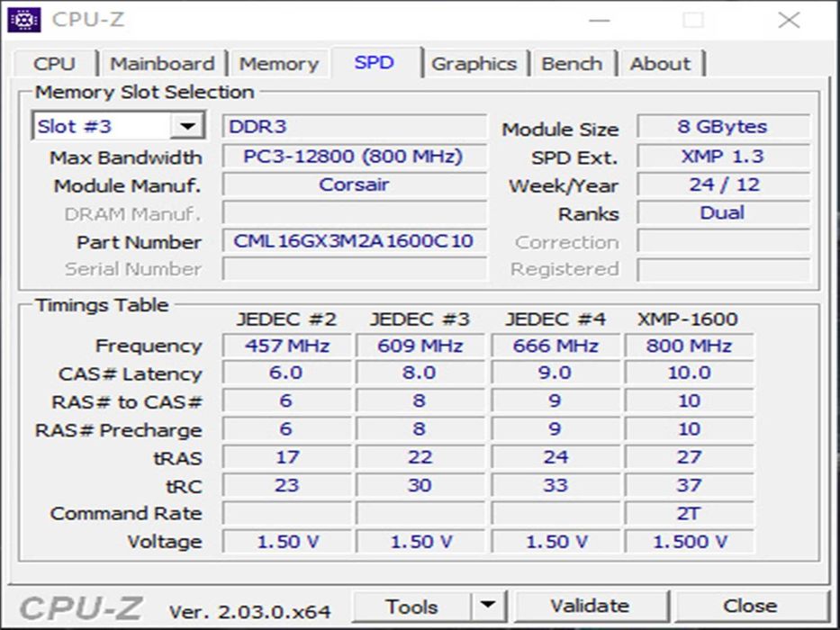Click the tRAS value 27
The height and width of the screenshot is (630, 840).
pos(689,457)
